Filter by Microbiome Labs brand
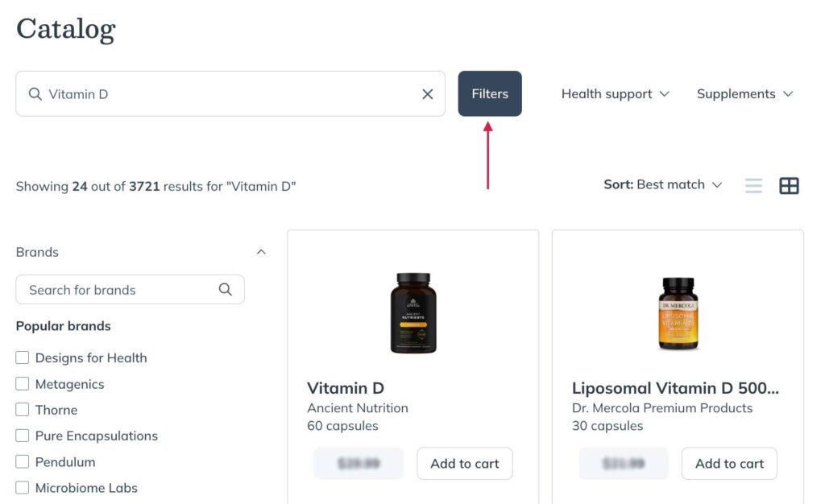The image size is (825, 504). pyautogui.click(x=23, y=488)
